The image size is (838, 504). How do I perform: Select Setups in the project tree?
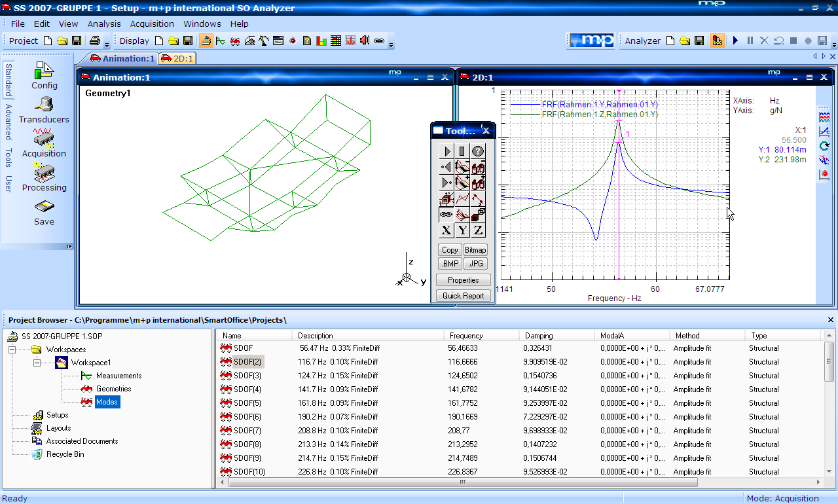58,415
